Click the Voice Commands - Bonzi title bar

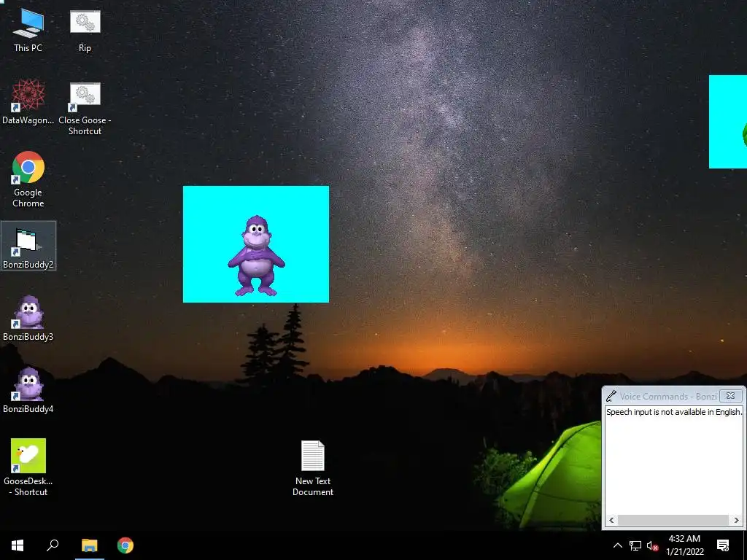tap(668, 396)
